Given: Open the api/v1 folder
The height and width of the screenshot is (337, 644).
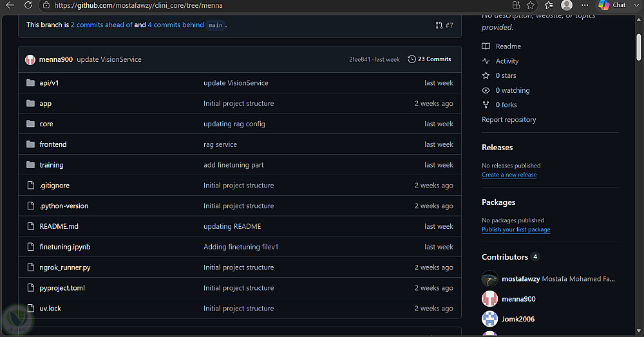Looking at the screenshot, I should tap(49, 83).
